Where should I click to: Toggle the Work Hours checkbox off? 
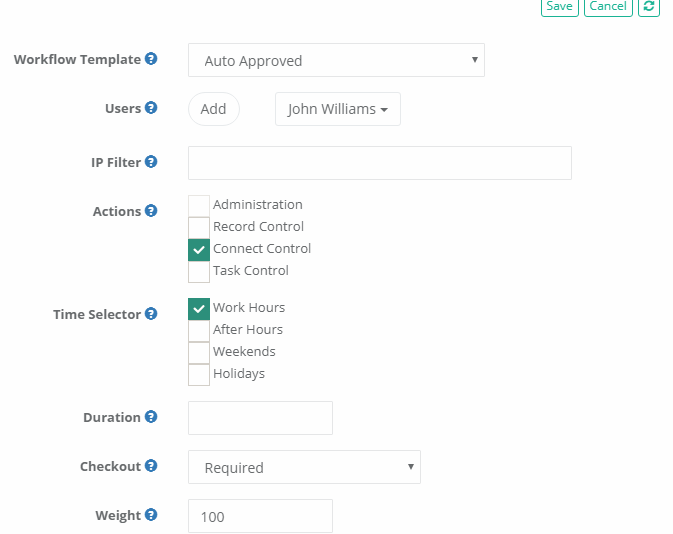point(199,308)
